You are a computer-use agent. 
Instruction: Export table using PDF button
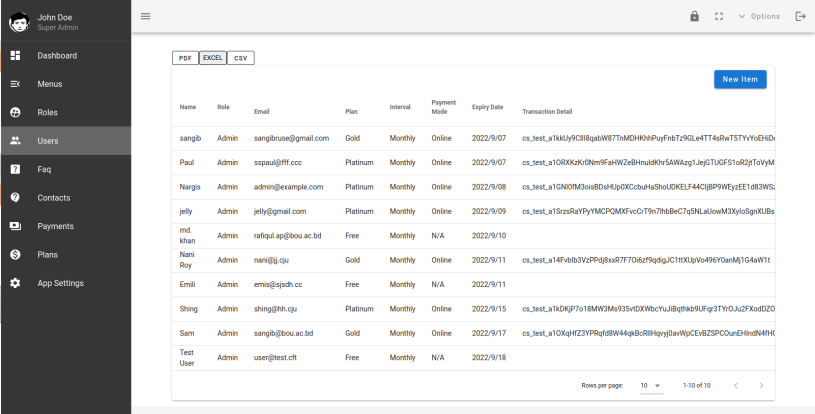point(185,58)
